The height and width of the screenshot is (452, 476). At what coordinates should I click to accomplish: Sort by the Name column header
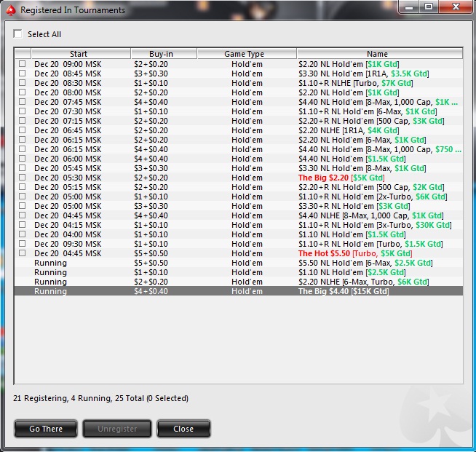pyautogui.click(x=379, y=54)
